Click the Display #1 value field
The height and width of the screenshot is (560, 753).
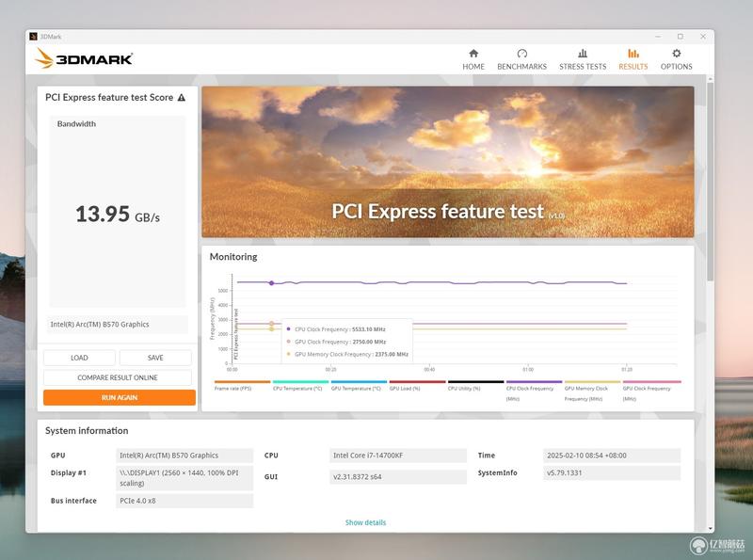(x=184, y=478)
